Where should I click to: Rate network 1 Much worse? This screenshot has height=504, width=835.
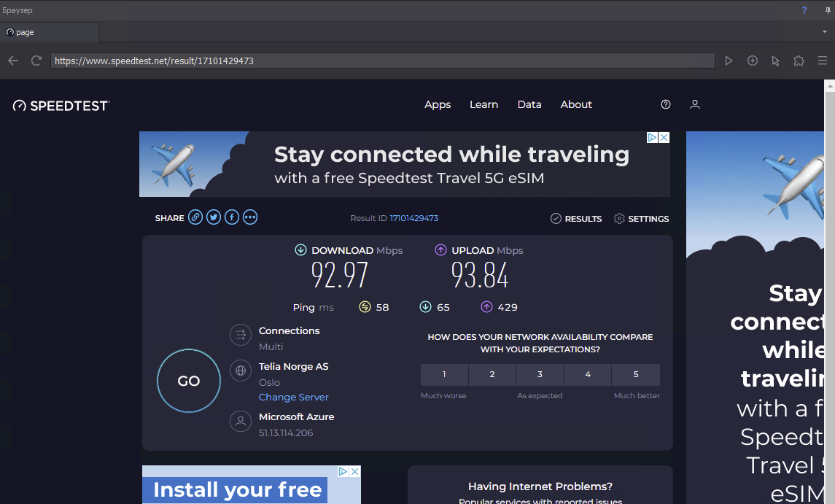point(444,375)
